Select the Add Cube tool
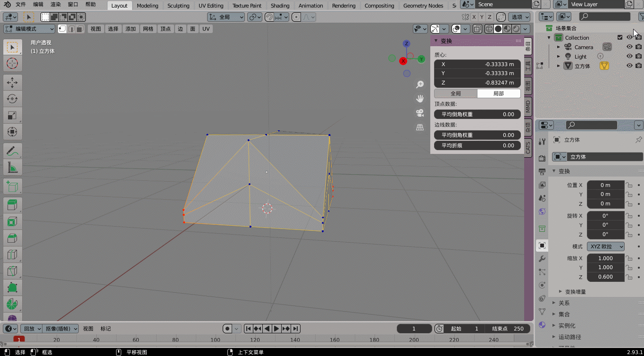 [12, 186]
